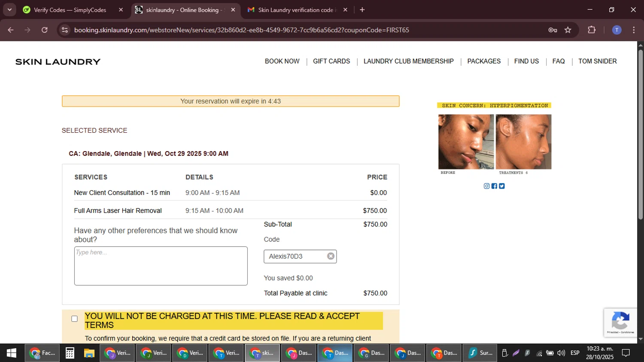This screenshot has width=644, height=362.
Task: Click the hyperpigmentation before and after image
Action: tap(495, 138)
